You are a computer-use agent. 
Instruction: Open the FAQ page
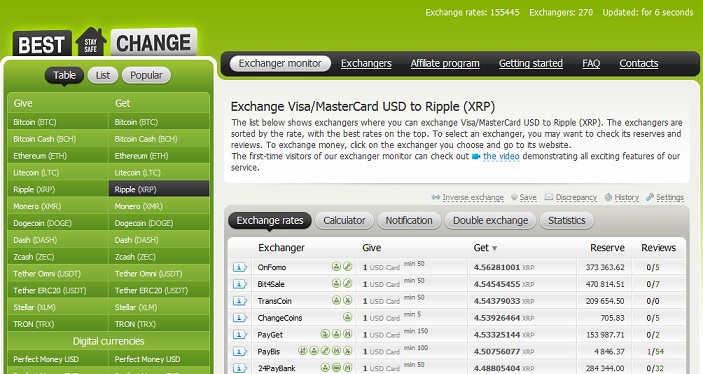[x=591, y=64]
